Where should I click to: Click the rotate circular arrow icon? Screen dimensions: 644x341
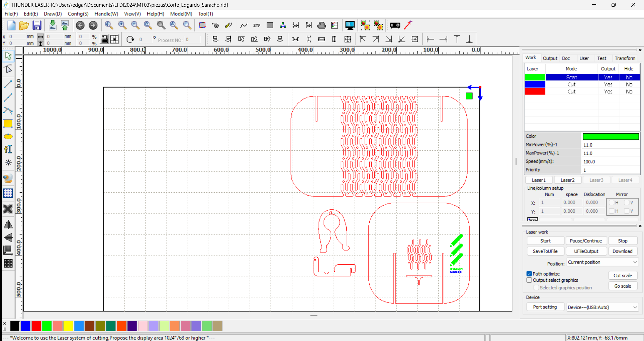click(x=130, y=40)
